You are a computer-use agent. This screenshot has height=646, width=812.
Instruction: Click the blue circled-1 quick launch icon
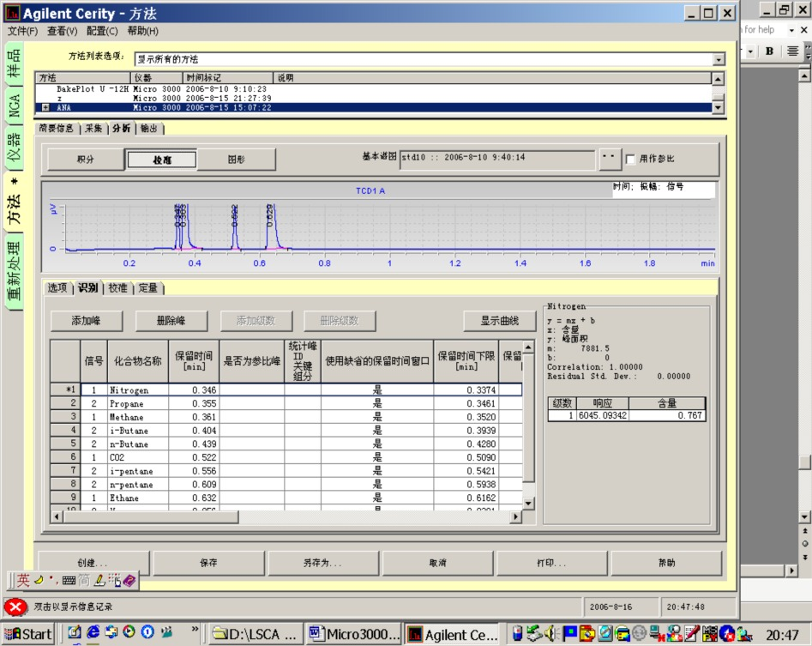pos(147,632)
